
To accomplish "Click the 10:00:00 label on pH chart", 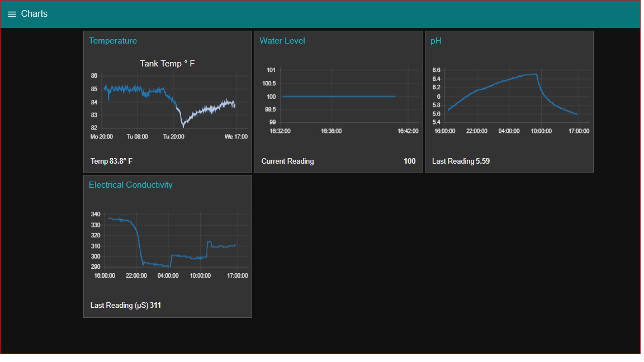I will 541,131.
